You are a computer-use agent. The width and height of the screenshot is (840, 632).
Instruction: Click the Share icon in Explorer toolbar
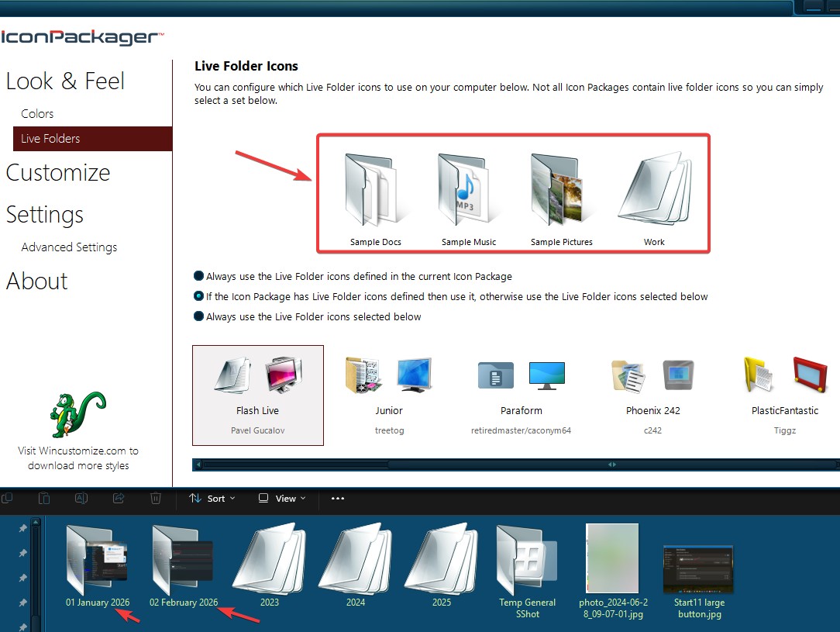click(x=118, y=498)
